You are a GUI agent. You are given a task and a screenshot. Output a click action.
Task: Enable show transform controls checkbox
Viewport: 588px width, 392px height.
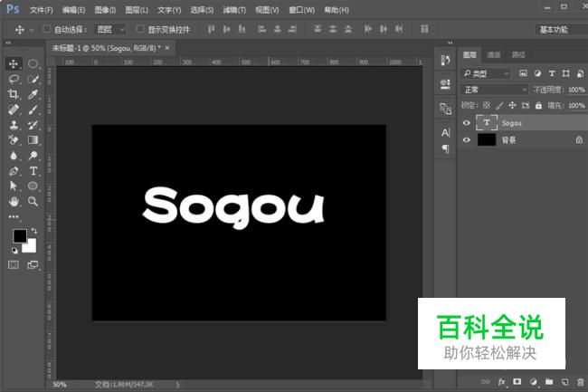[140, 29]
